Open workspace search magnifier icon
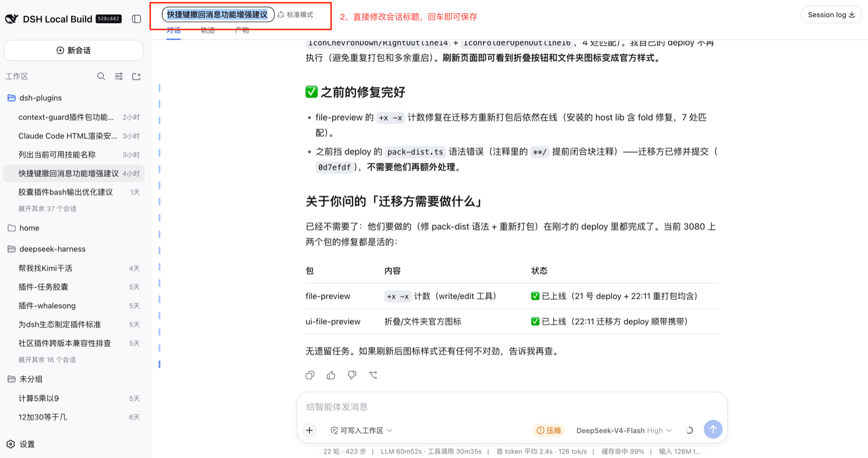 (x=101, y=76)
